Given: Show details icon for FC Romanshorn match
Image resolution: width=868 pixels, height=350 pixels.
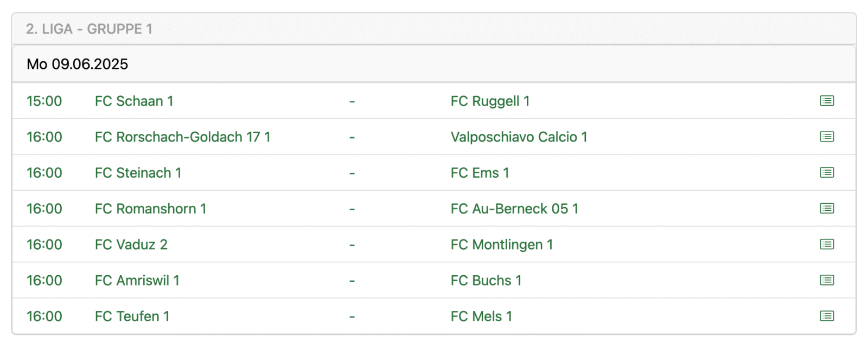Looking at the screenshot, I should click(x=826, y=209).
